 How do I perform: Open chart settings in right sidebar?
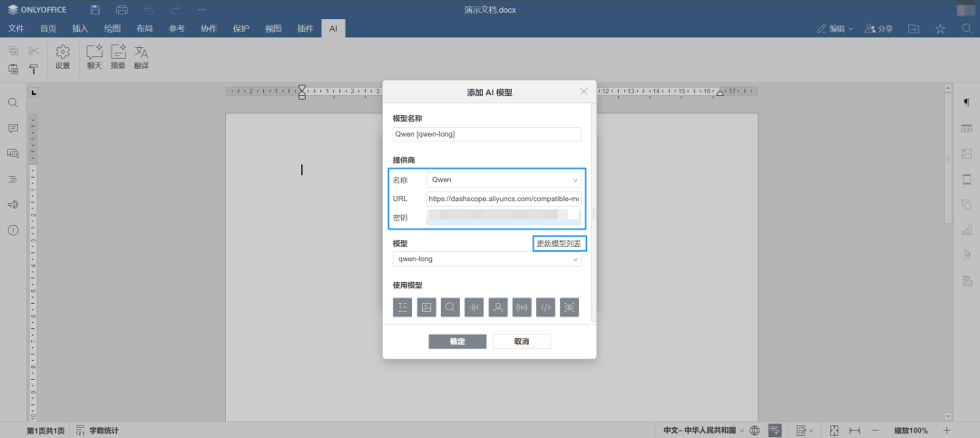[967, 230]
